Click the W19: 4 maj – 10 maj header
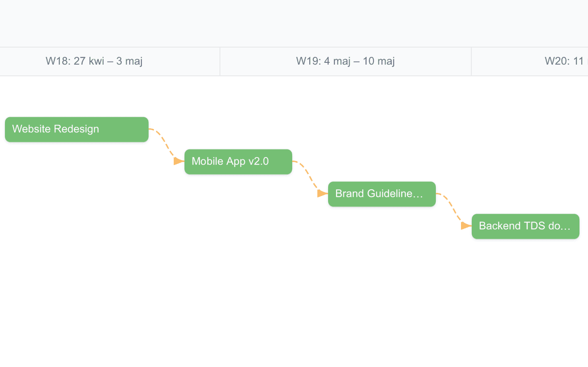 point(345,61)
